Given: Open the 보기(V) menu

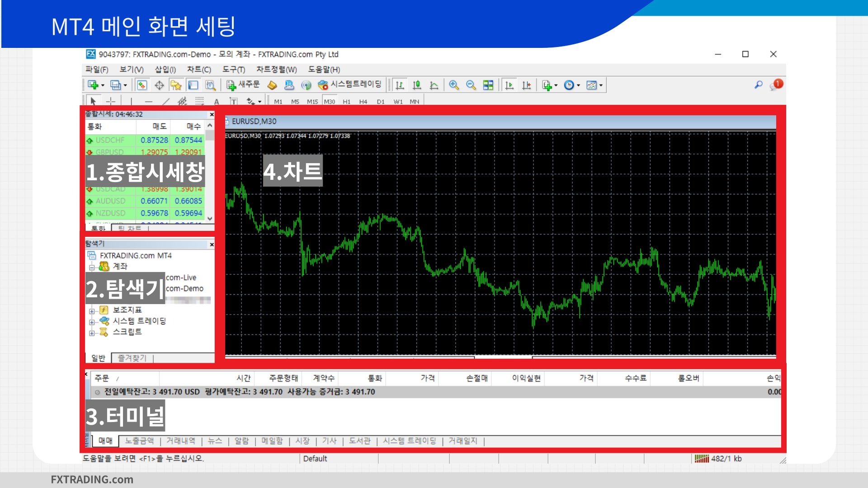Looking at the screenshot, I should point(132,70).
